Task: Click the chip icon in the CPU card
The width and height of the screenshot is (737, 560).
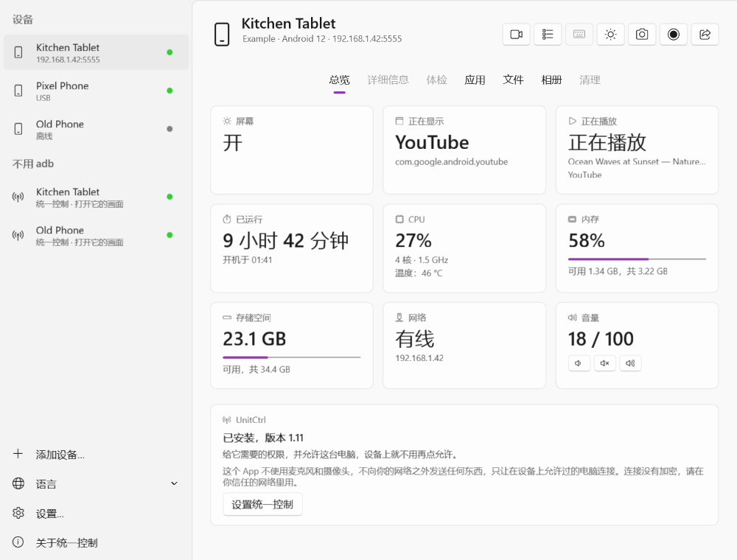Action: coord(399,220)
